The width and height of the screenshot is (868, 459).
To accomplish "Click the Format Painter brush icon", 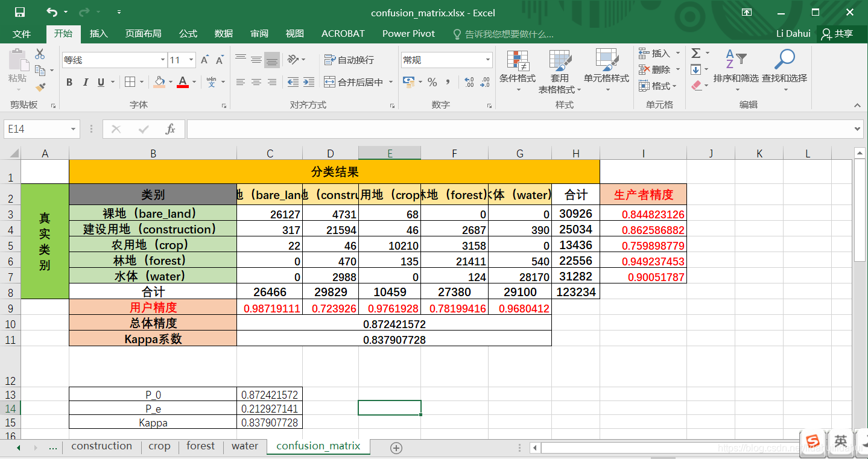I will click(40, 87).
